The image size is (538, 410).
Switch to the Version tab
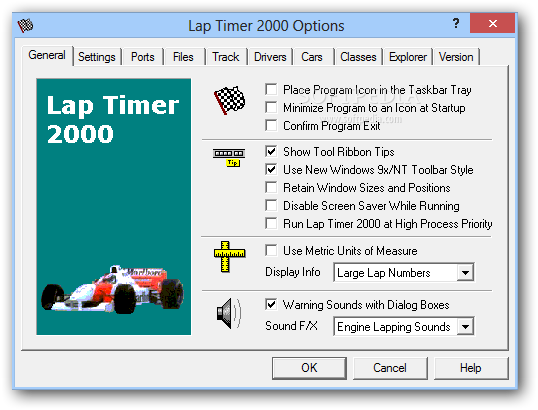click(456, 57)
